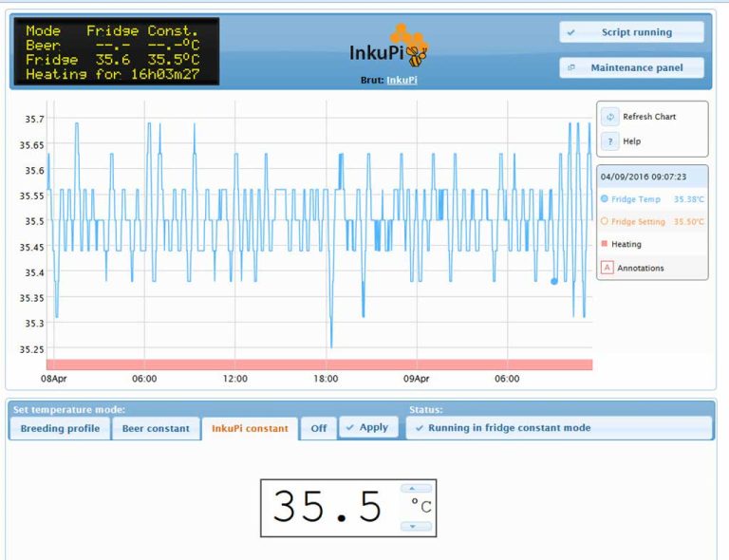Click the Annotations 'A' icon in legend

click(607, 268)
